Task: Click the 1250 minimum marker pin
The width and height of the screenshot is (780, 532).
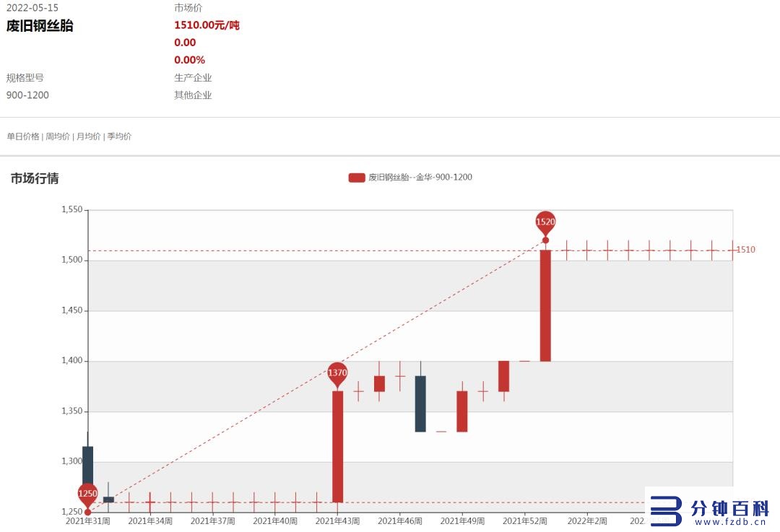Action: tap(87, 494)
